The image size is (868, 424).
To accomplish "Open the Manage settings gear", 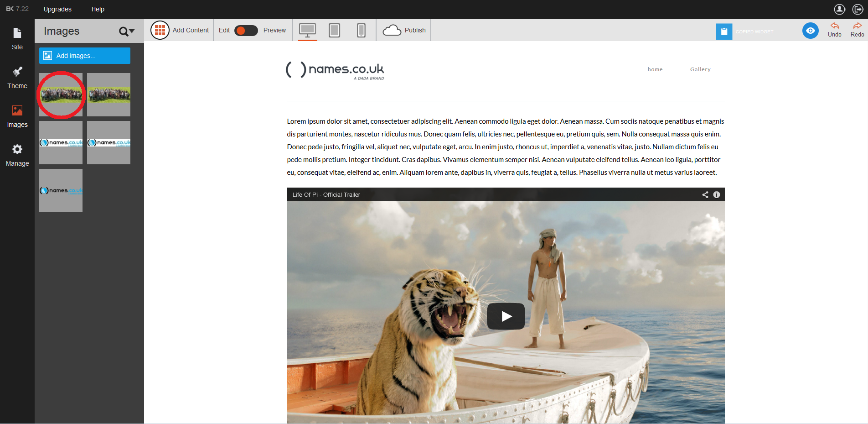I will (x=17, y=155).
